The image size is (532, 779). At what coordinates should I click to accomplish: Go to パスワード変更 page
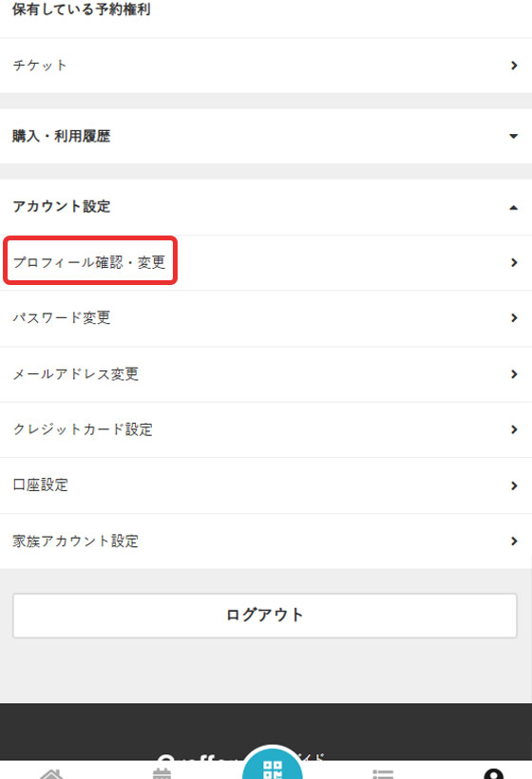pyautogui.click(x=266, y=318)
